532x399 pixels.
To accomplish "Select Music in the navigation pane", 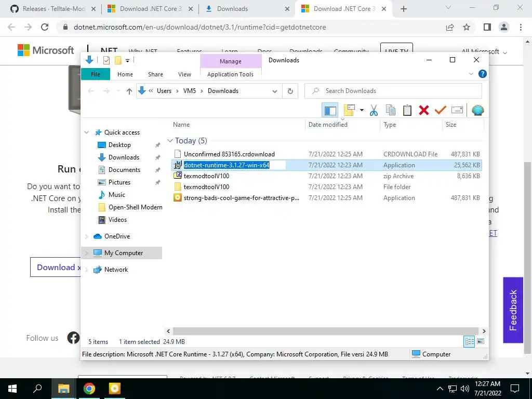I will [x=117, y=195].
